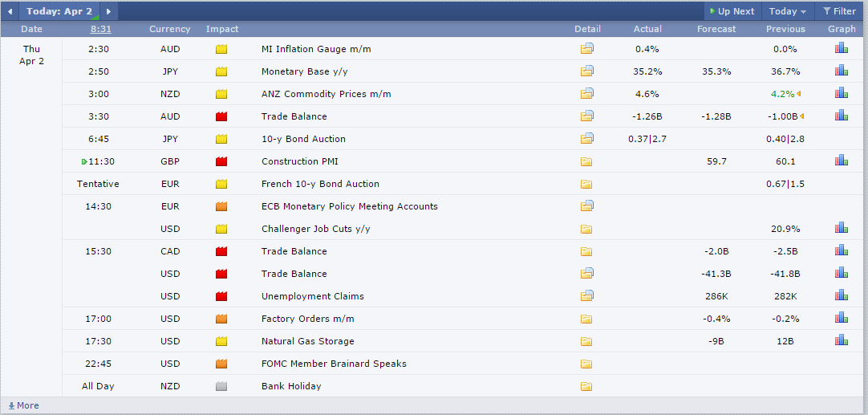Show graph for Unemployment Claims
Screen dimensions: 868x415
click(842, 295)
